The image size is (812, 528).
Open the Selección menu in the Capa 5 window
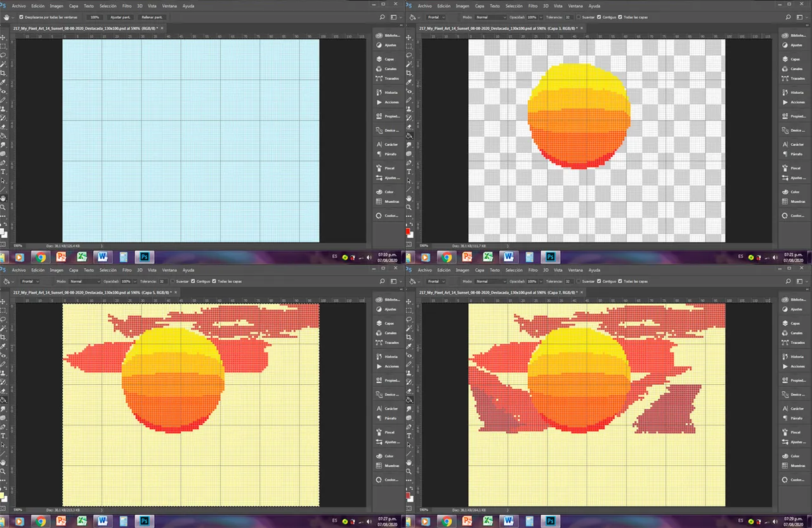tap(108, 270)
